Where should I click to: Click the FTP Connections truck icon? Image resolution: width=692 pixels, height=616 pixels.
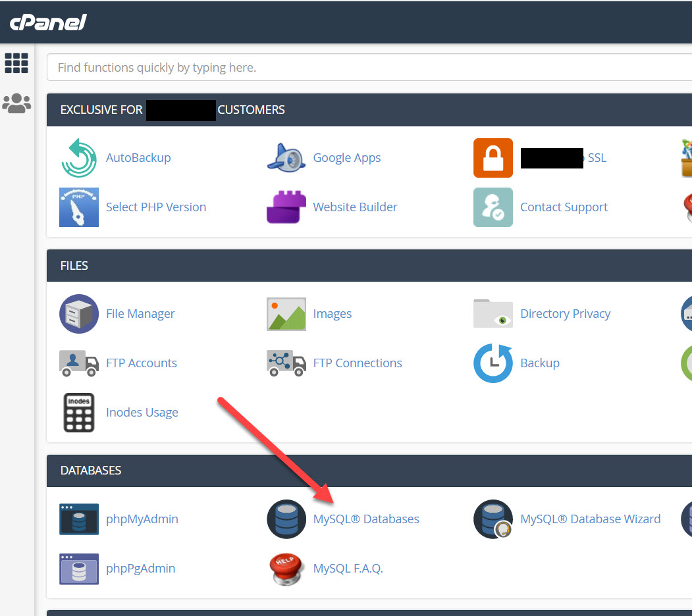point(286,363)
